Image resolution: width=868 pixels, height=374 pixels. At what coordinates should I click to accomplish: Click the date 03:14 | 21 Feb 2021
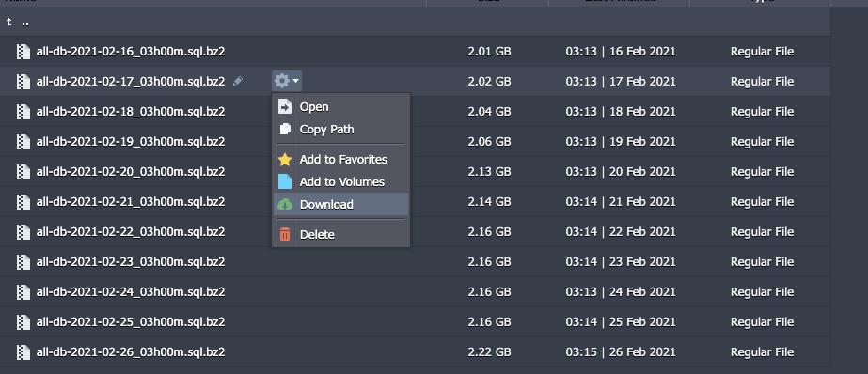pyautogui.click(x=621, y=201)
